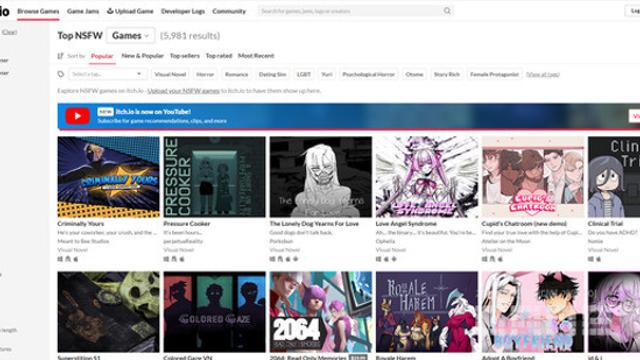Click the Love Angel Syndrome title link
The image size is (640, 360).
point(406,224)
